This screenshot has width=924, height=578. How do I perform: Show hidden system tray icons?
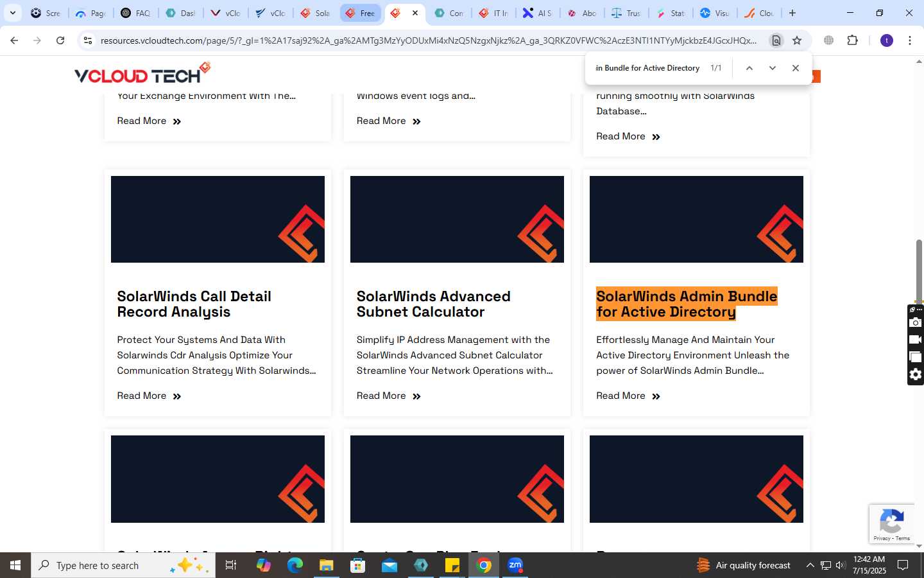[x=810, y=565]
